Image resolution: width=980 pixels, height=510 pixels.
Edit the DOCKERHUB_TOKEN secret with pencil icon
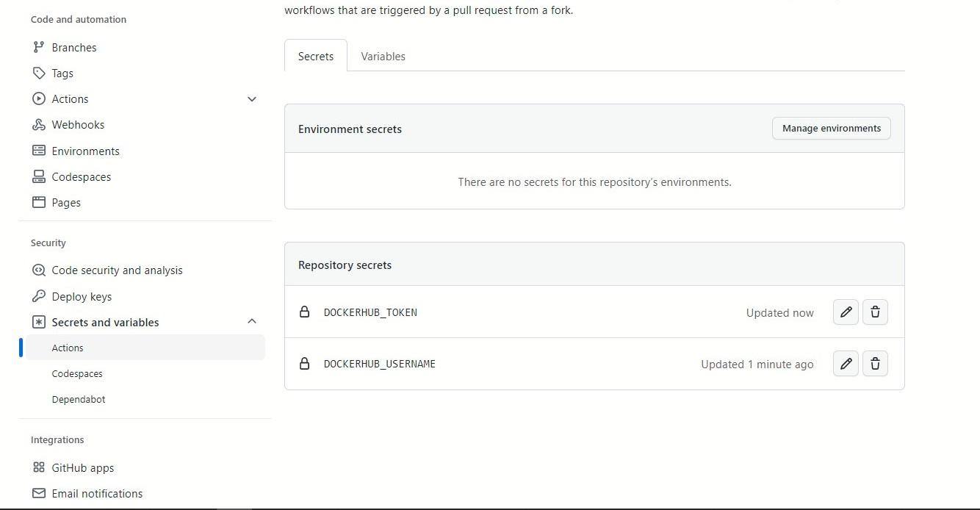click(x=846, y=312)
